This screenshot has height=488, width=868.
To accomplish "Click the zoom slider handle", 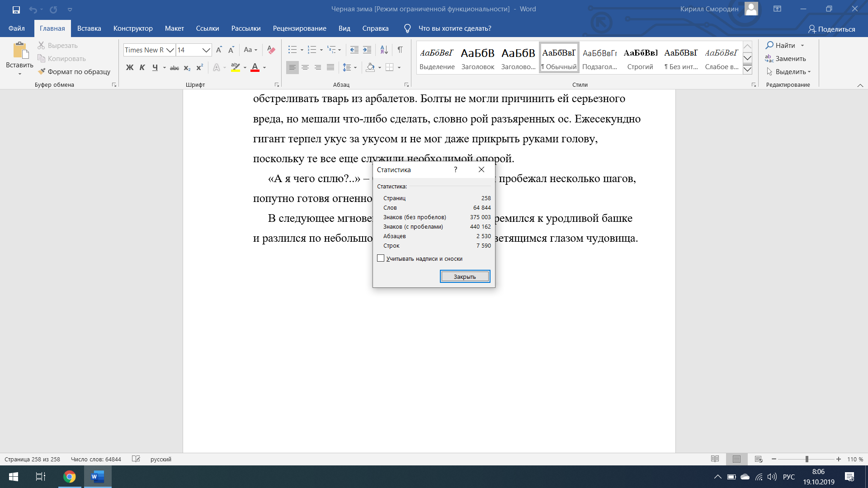I will [807, 459].
